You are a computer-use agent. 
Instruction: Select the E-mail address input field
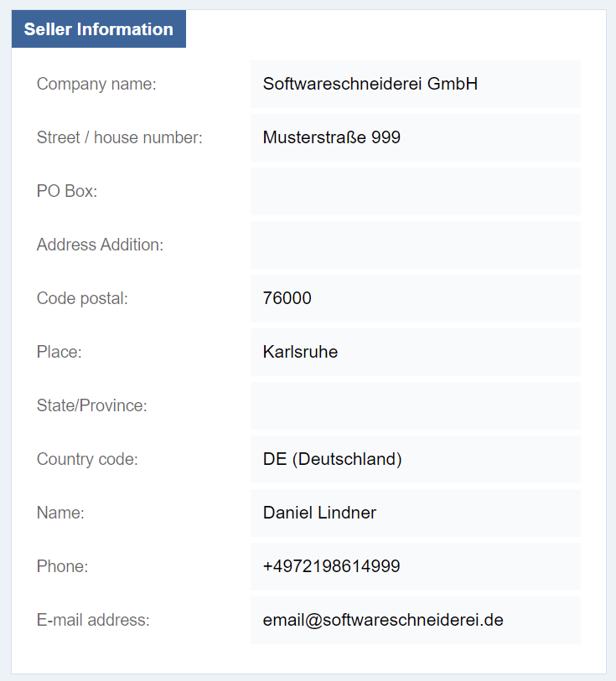[415, 620]
